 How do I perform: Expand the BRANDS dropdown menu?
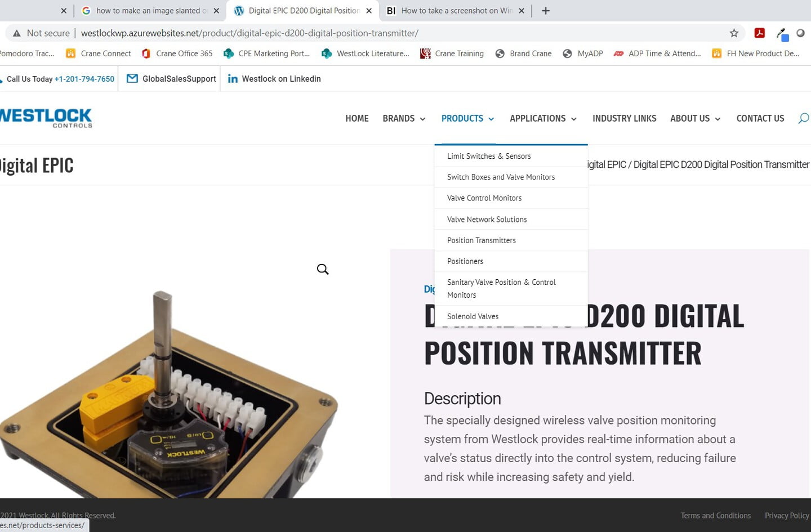[x=404, y=118]
